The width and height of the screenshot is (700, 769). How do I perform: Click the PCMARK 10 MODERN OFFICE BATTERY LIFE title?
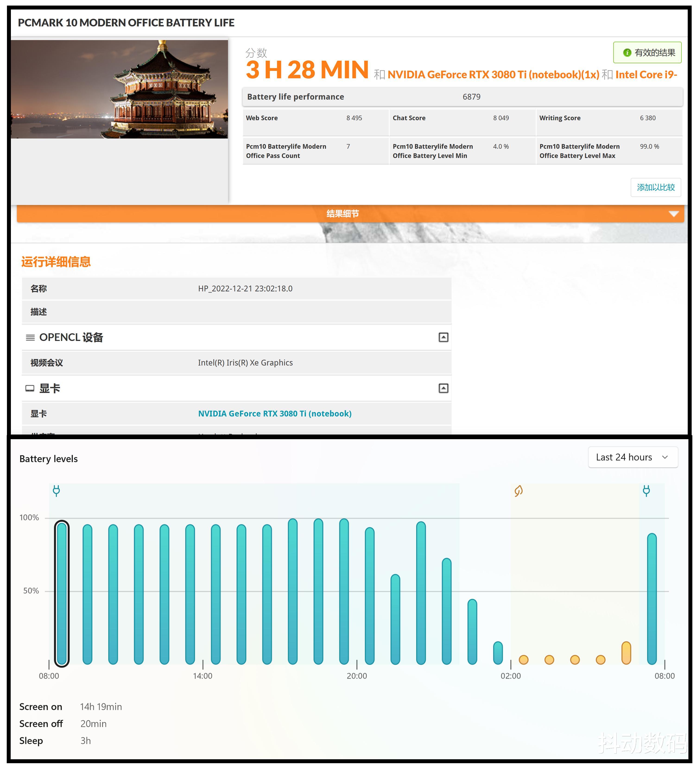coord(126,23)
